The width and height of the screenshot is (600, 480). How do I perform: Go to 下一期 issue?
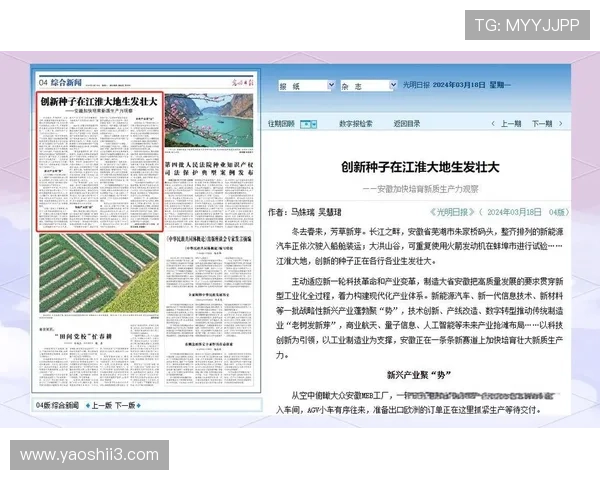tap(542, 124)
